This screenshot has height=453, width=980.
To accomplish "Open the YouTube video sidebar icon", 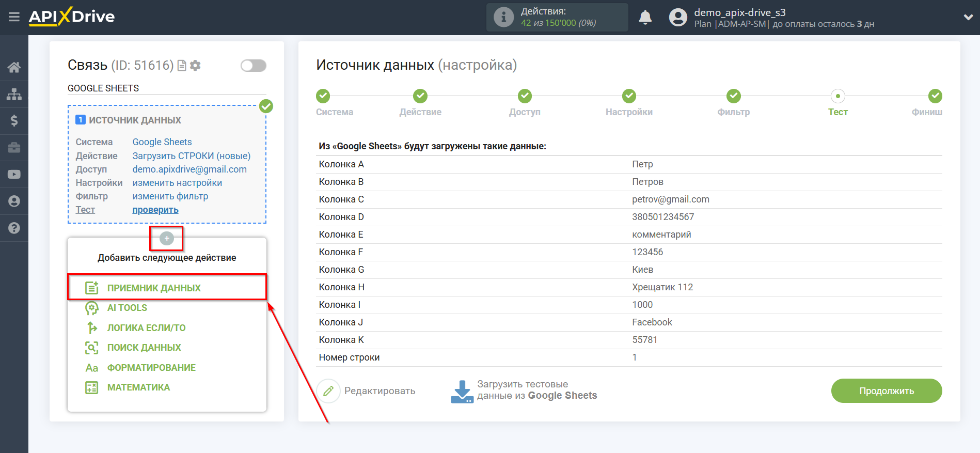I will pyautogui.click(x=14, y=175).
